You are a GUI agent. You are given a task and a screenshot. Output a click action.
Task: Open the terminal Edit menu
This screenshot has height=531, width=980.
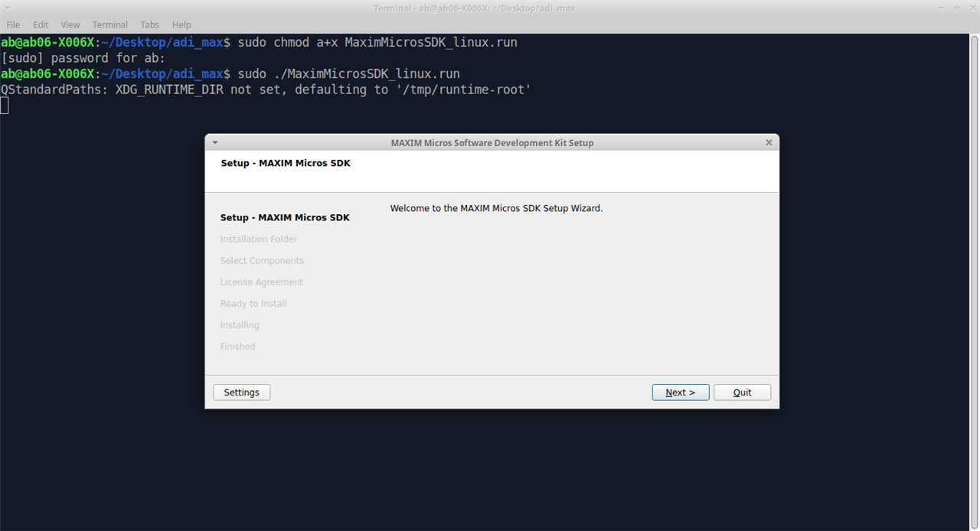click(x=41, y=24)
